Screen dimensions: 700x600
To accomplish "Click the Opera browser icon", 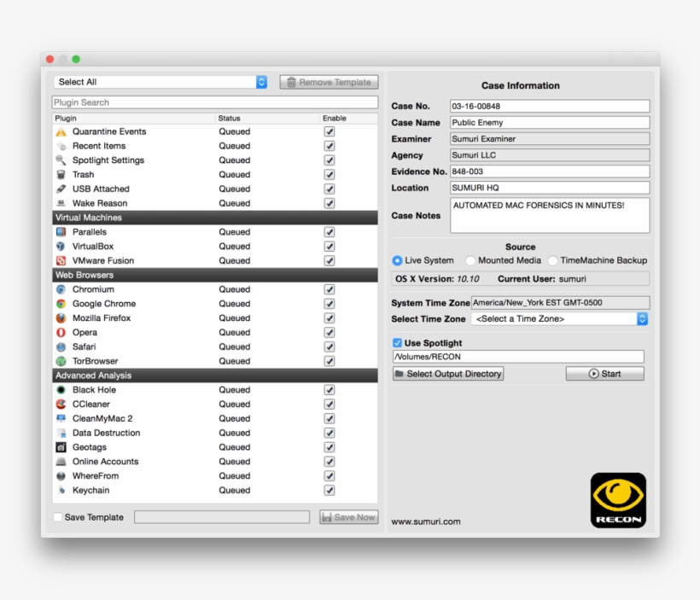I will point(61,333).
